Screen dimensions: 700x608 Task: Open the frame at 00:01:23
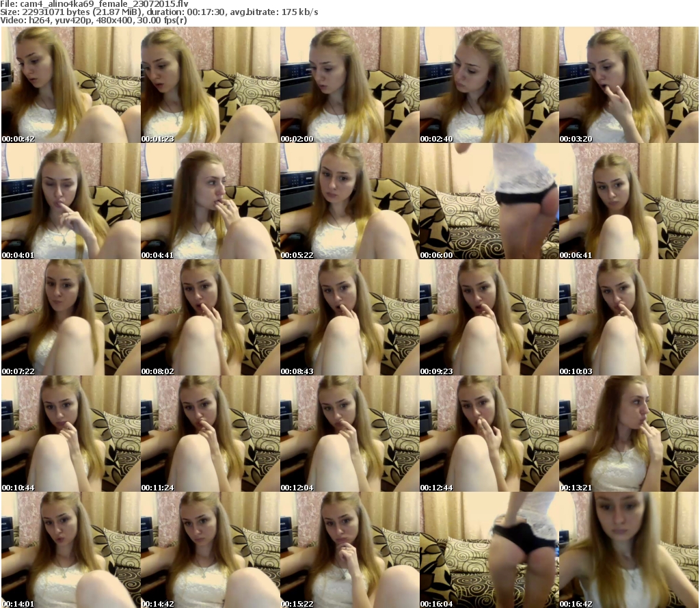coord(211,85)
